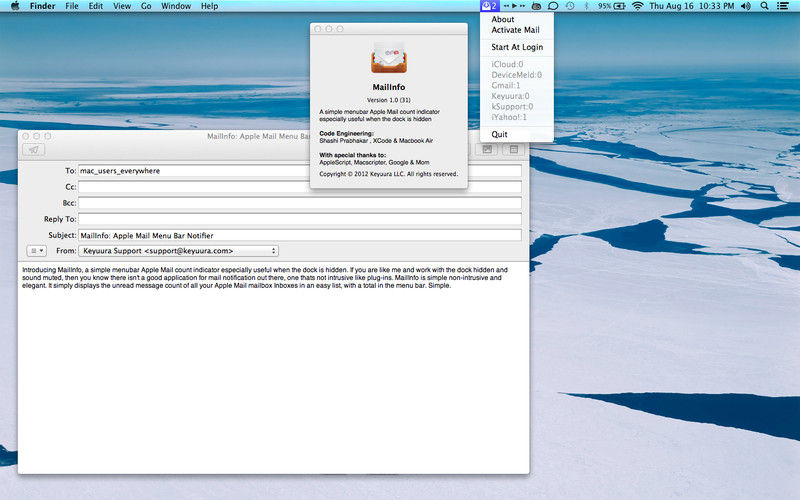Open Spotlight search magnifier icon
The width and height of the screenshot is (800, 500).
764,6
